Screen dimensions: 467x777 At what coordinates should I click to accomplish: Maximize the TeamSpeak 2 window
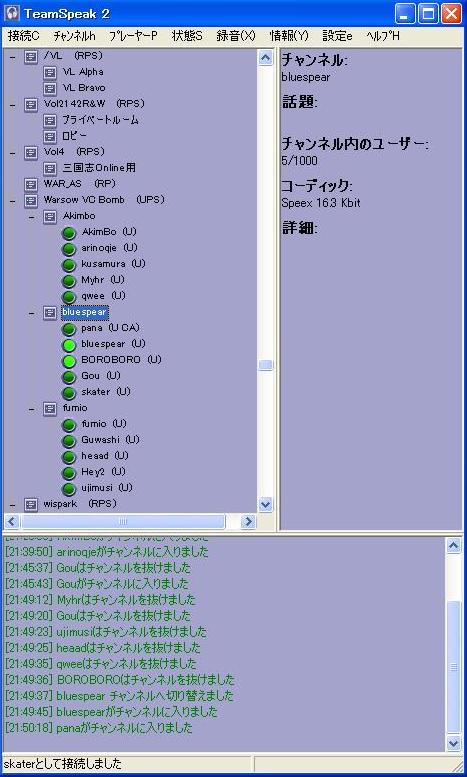(x=428, y=13)
